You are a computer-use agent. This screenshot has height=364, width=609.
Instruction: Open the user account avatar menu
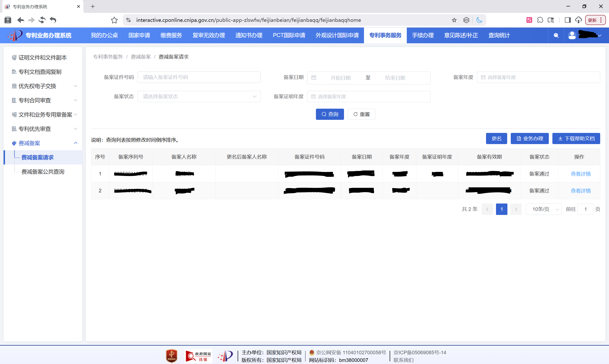pos(572,35)
